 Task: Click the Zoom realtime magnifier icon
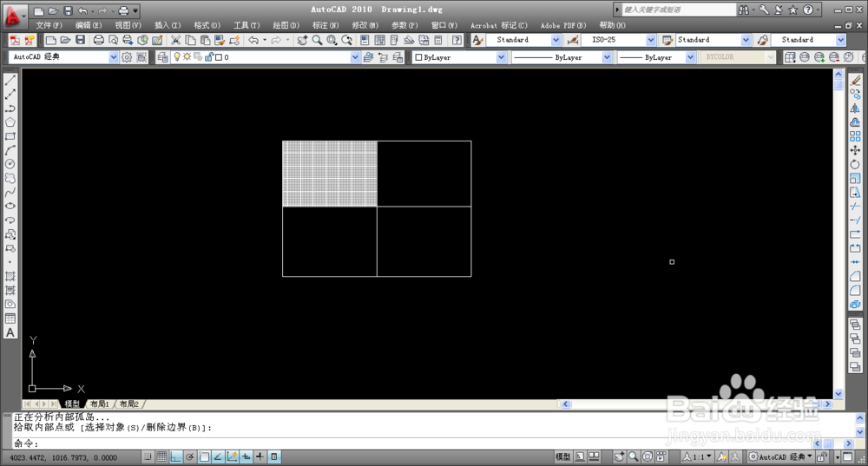317,40
